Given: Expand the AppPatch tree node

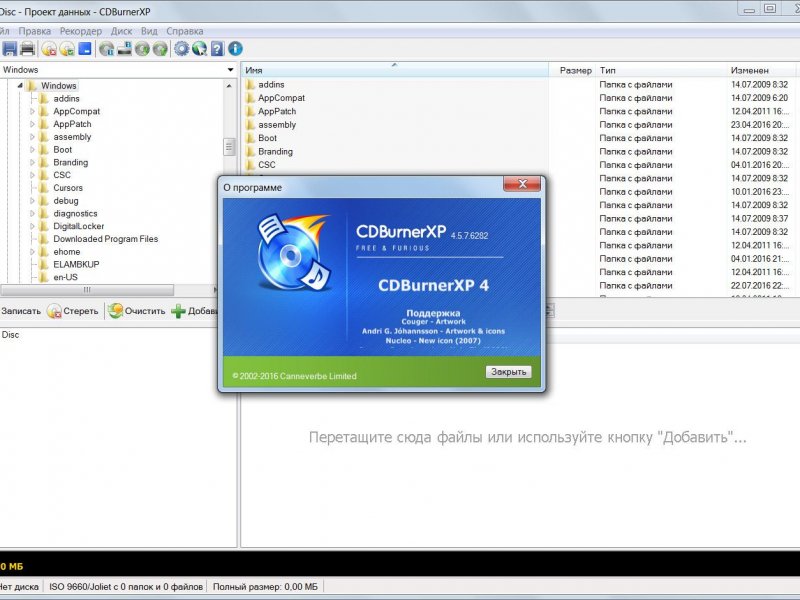Looking at the screenshot, I should pos(32,124).
